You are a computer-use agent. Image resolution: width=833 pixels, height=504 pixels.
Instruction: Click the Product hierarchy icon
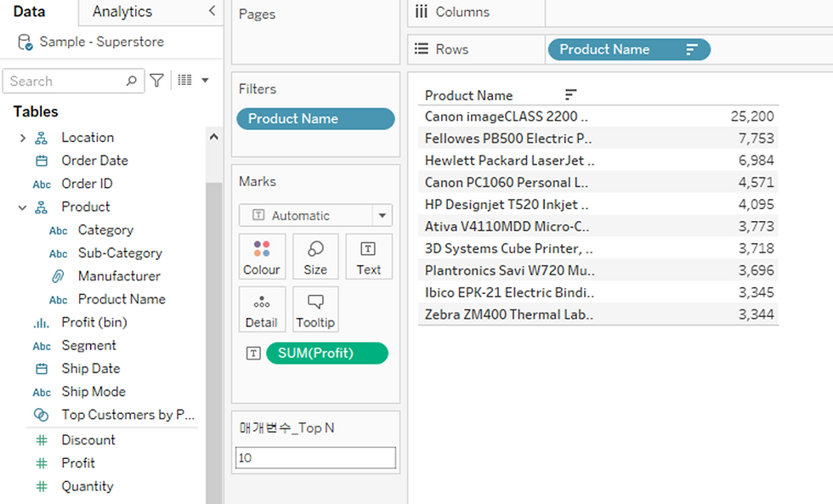(x=42, y=207)
